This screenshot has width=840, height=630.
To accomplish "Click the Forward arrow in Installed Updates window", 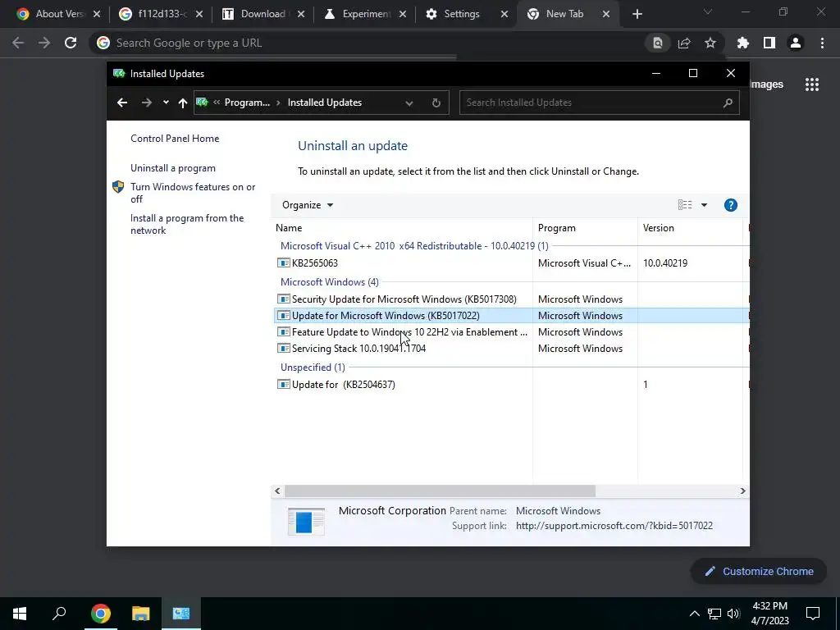I will coord(146,103).
